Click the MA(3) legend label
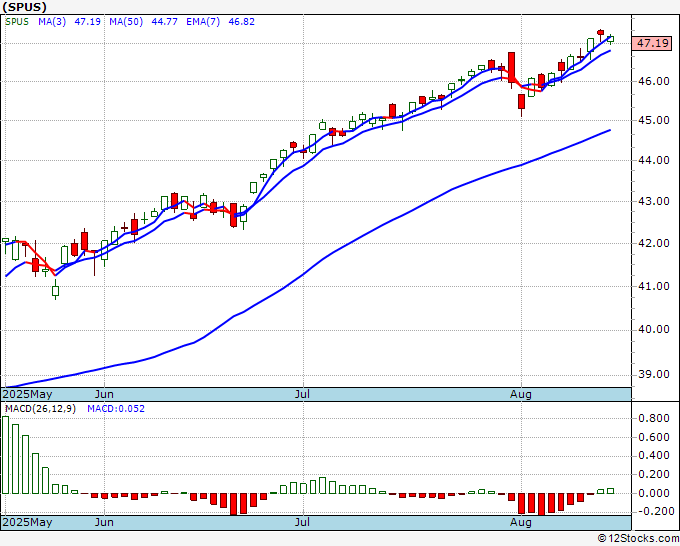This screenshot has width=680, height=546. pyautogui.click(x=52, y=22)
